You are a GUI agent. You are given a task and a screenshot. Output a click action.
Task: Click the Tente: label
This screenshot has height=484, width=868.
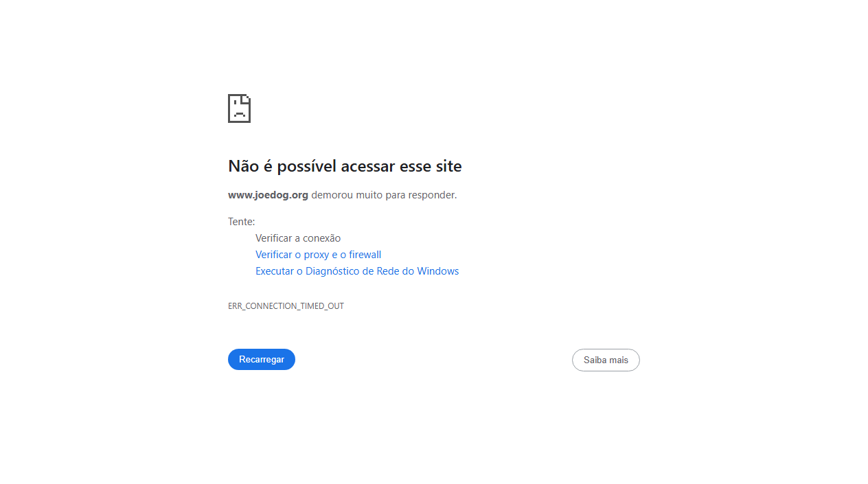coord(241,222)
